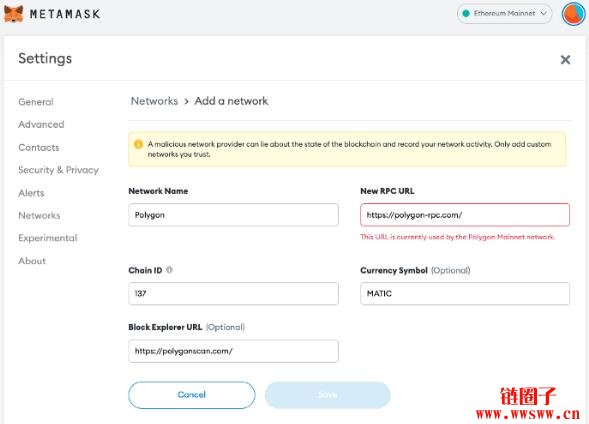Select Contacts in settings sidebar
589x424 pixels.
[39, 147]
